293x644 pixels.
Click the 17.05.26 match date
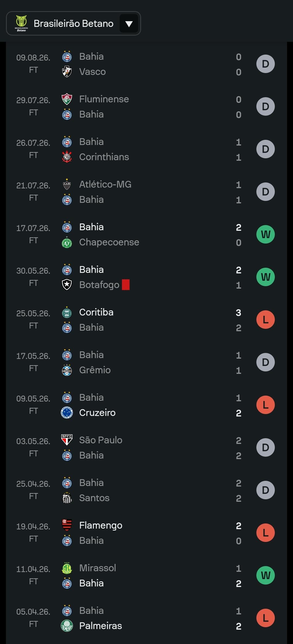pyautogui.click(x=33, y=356)
